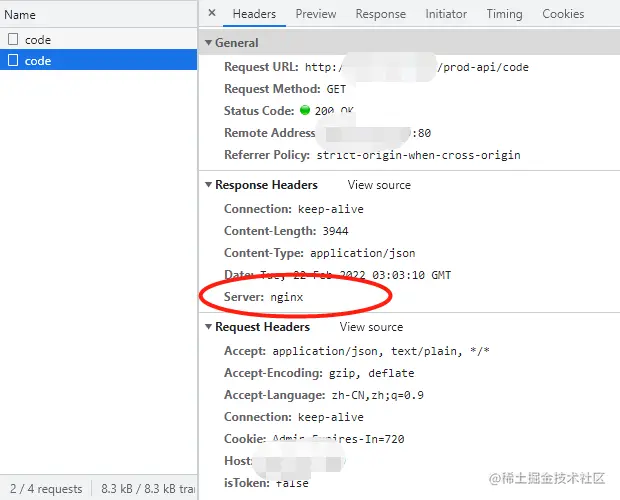This screenshot has height=500, width=620.
Task: Click the Referrer Policy strict-origin-when-cross-origin value
Action: coord(418,155)
